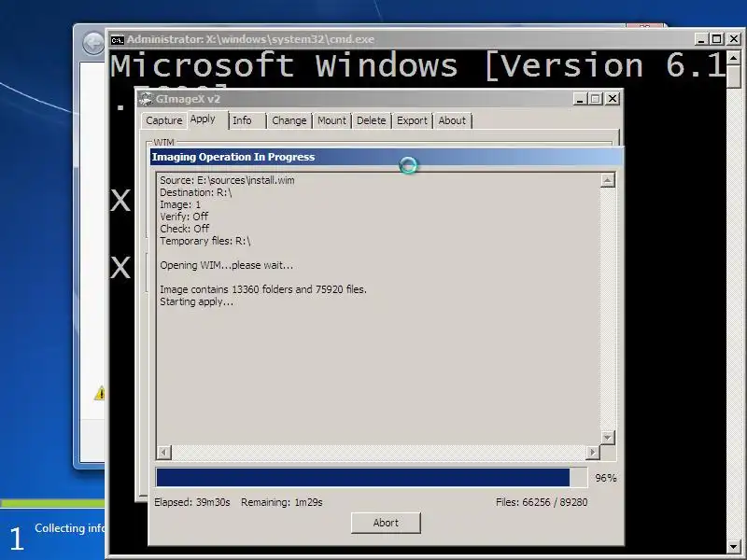
Task: Click the log pane scroll down arrow
Action: pyautogui.click(x=608, y=437)
